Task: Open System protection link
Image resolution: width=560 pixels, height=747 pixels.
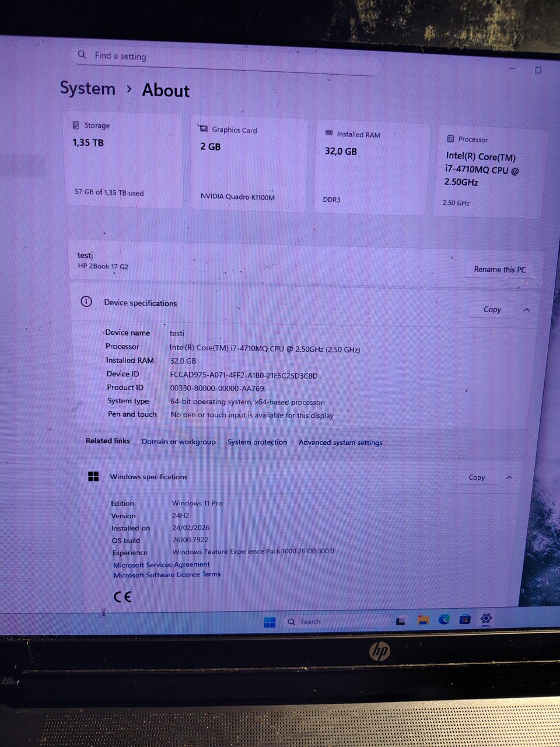Action: (x=257, y=442)
